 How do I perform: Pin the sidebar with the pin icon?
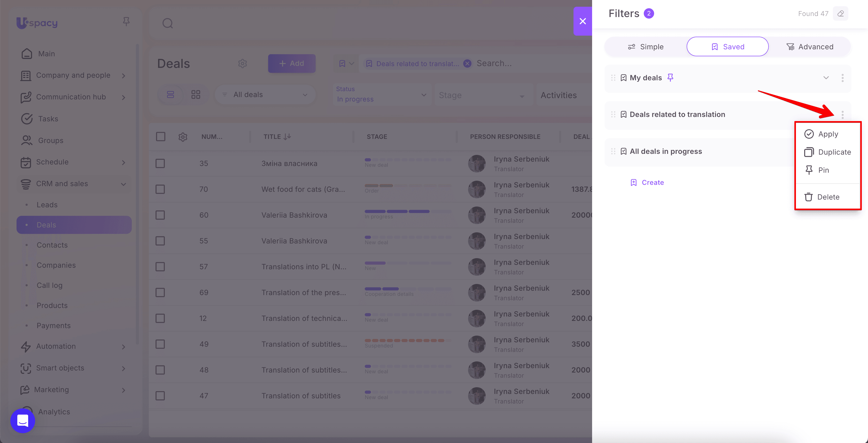126,21
